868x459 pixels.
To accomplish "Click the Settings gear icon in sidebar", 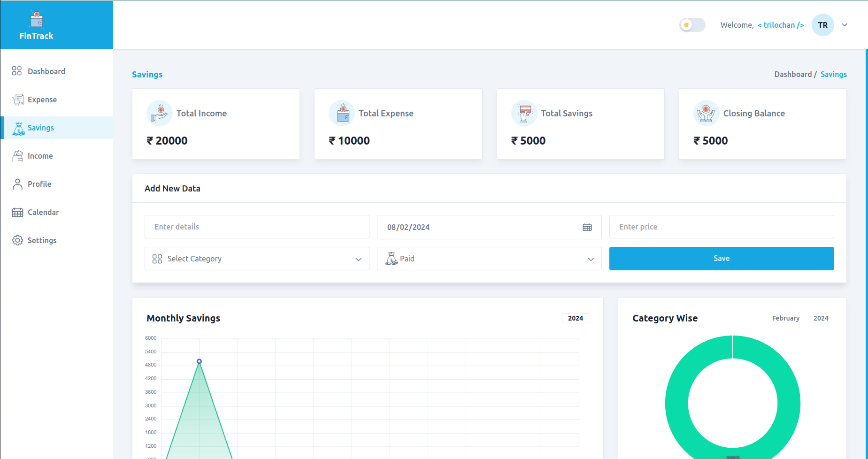I will tap(17, 240).
